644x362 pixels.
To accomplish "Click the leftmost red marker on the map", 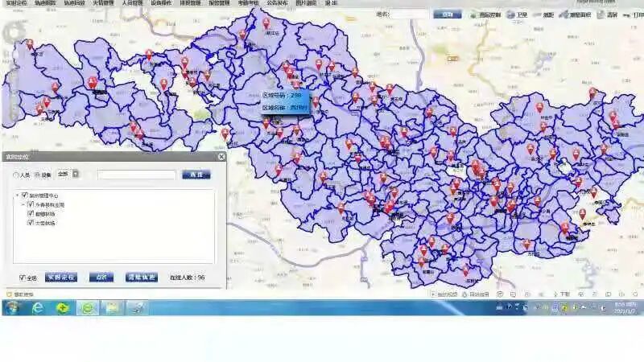I will 30,45.
